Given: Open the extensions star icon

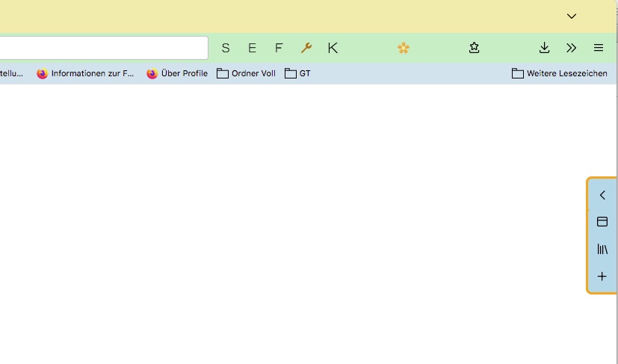Looking at the screenshot, I should point(474,48).
